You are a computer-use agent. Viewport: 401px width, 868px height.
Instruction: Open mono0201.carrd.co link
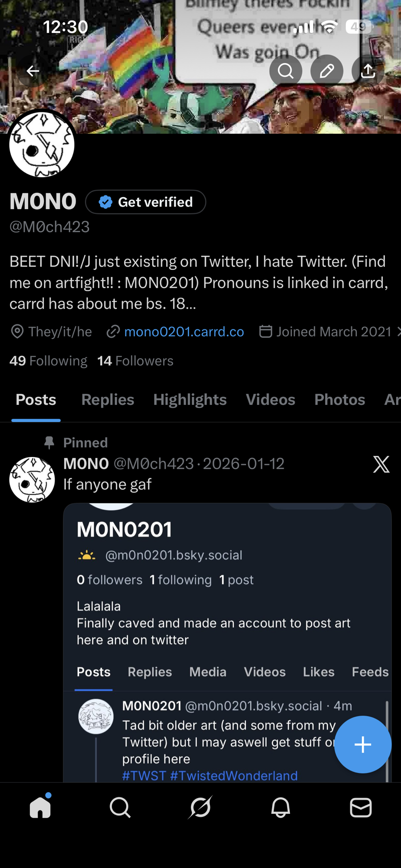(x=184, y=332)
